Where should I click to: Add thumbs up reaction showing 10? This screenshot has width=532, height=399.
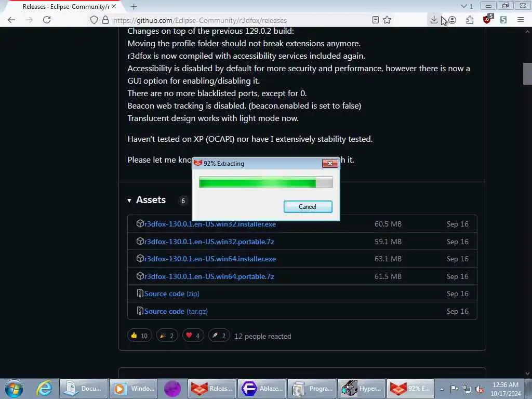click(139, 336)
